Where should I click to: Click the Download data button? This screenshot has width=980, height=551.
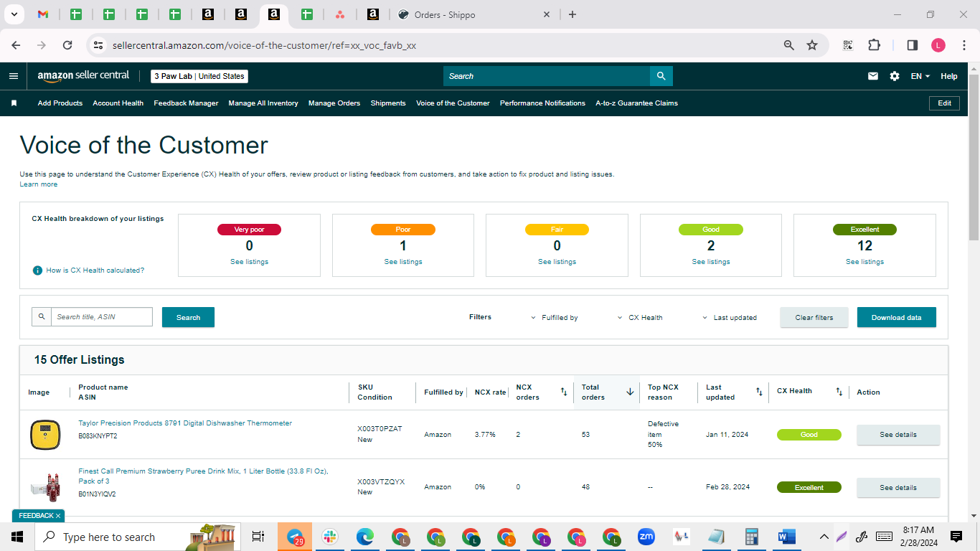tap(896, 317)
